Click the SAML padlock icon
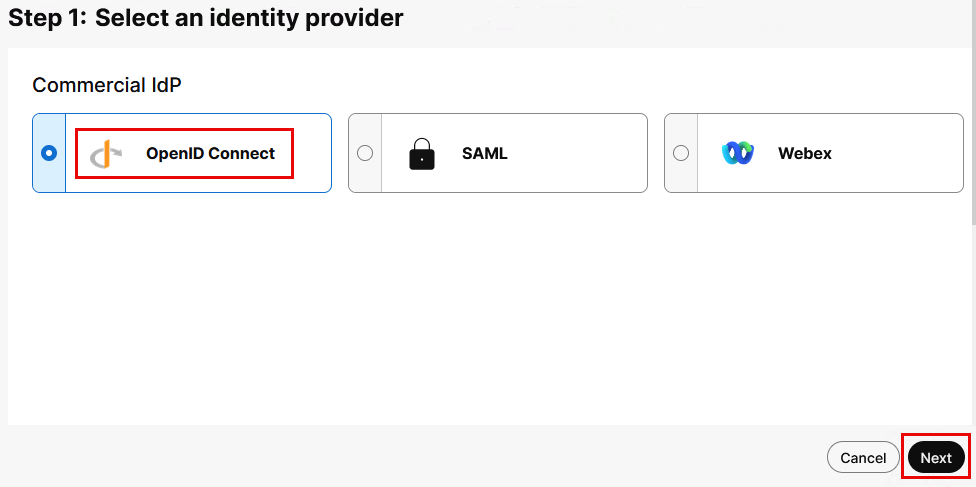 tap(422, 154)
